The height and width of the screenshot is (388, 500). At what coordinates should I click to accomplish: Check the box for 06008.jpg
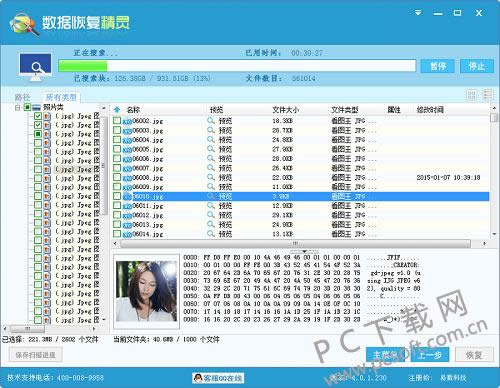pos(117,177)
